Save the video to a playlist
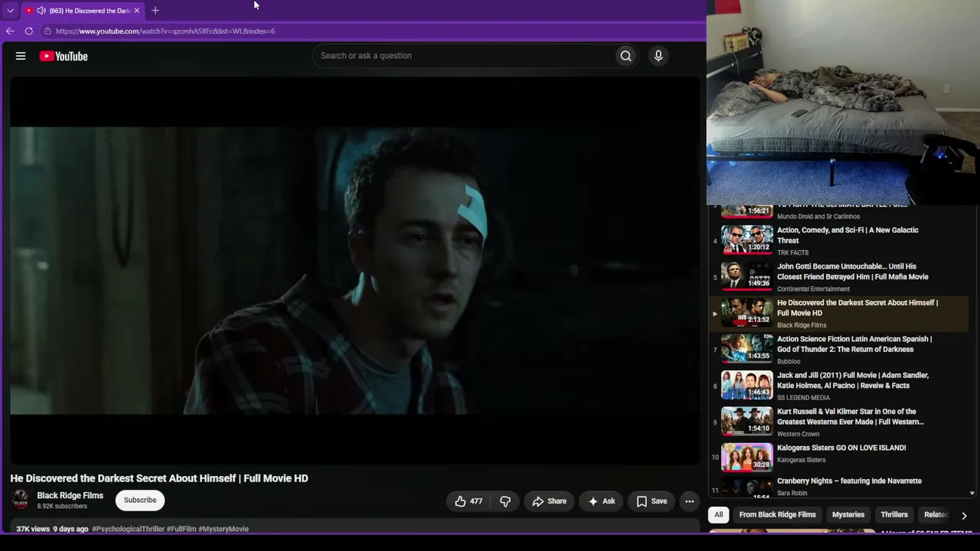Viewport: 980px width, 551px height. pos(652,501)
